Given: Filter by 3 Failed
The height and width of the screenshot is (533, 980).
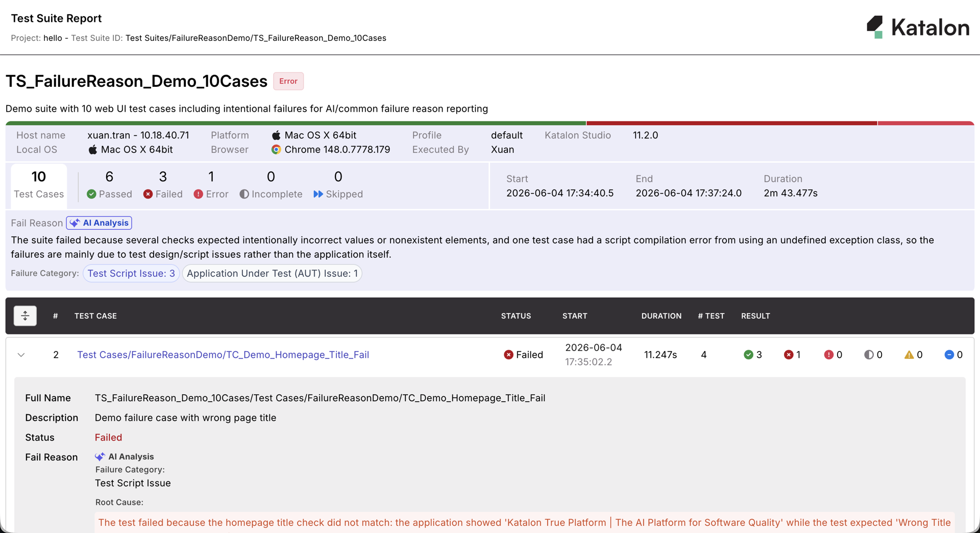Looking at the screenshot, I should click(x=163, y=185).
